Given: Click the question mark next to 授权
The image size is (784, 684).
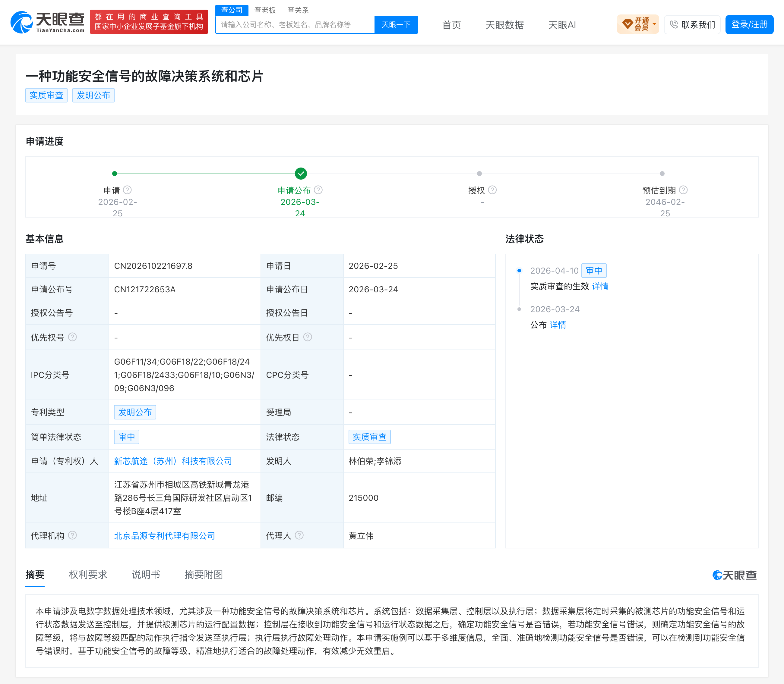Looking at the screenshot, I should (x=493, y=190).
